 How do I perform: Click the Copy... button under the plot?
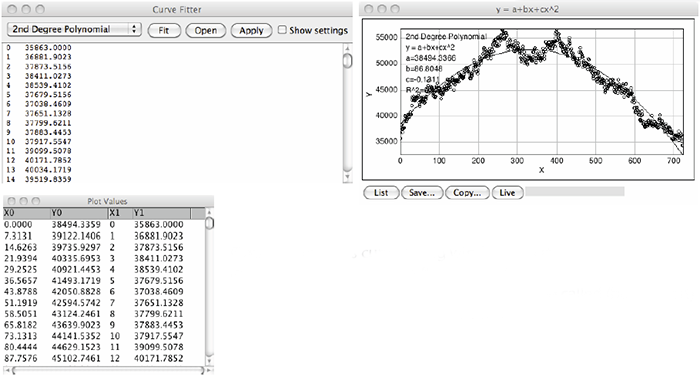click(467, 193)
